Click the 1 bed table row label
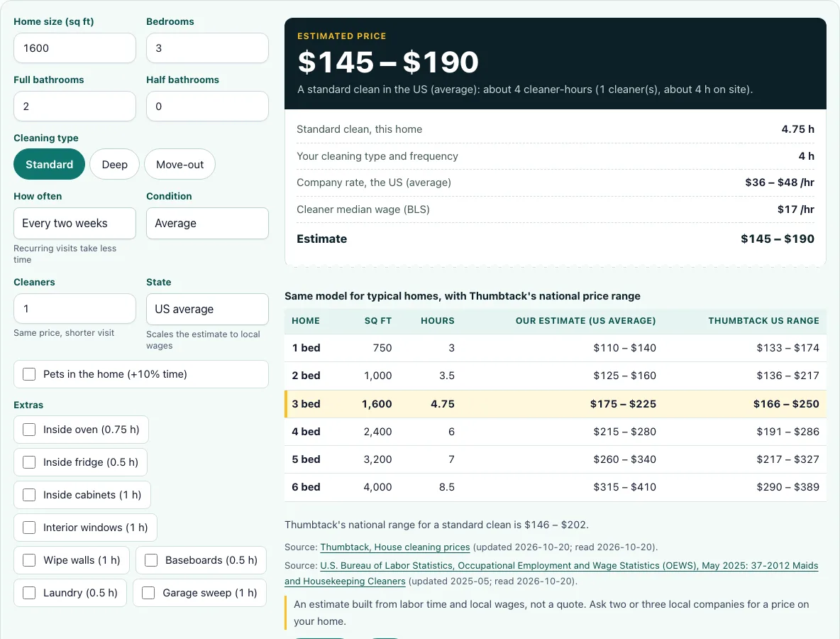 (x=306, y=348)
